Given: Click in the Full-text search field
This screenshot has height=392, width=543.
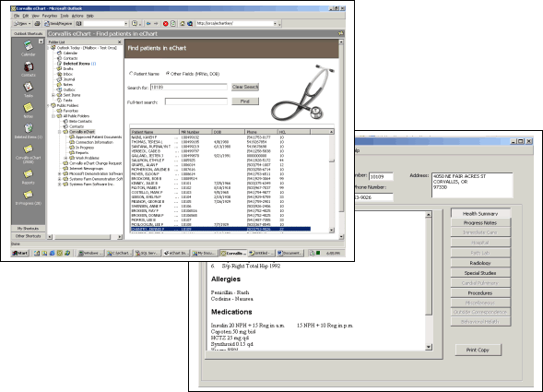Looking at the screenshot, I should (196, 101).
